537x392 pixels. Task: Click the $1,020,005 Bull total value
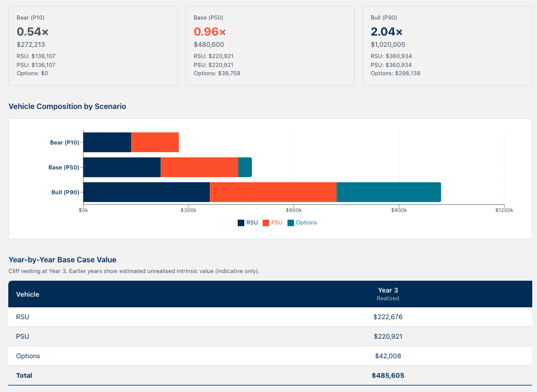[x=388, y=44]
